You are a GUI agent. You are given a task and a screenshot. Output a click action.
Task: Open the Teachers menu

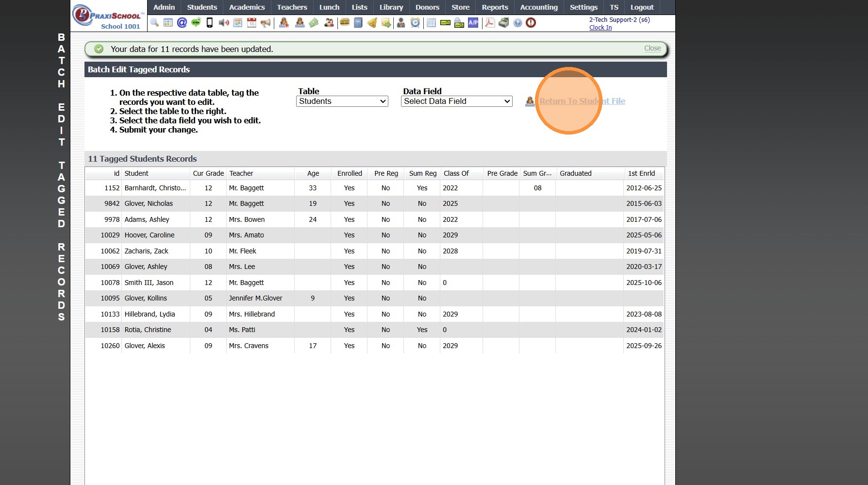[292, 7]
